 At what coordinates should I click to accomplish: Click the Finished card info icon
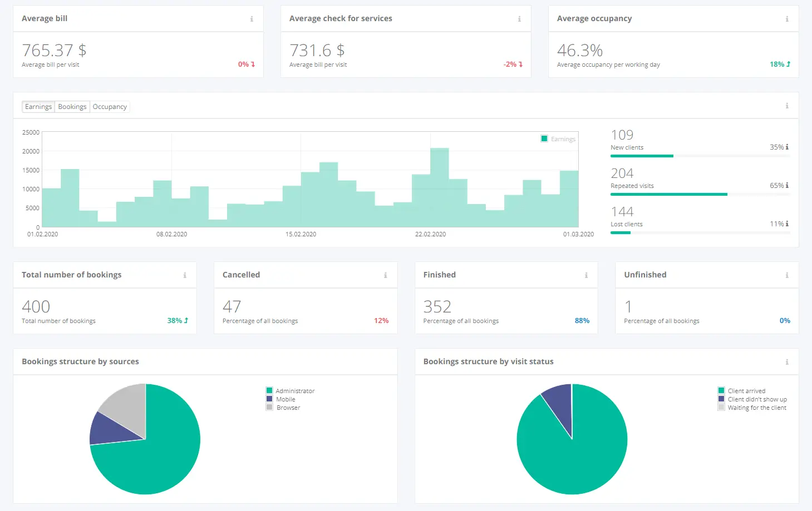pyautogui.click(x=586, y=275)
